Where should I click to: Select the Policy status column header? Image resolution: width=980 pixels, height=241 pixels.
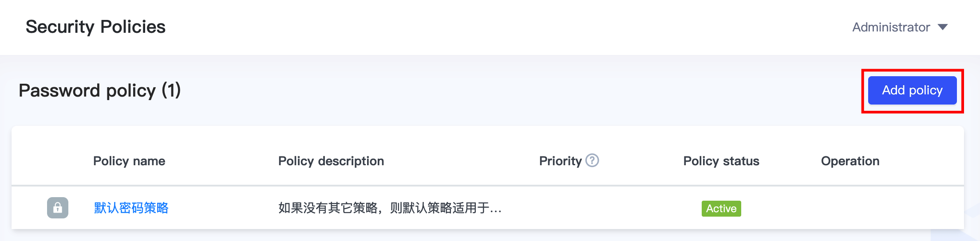(x=721, y=161)
